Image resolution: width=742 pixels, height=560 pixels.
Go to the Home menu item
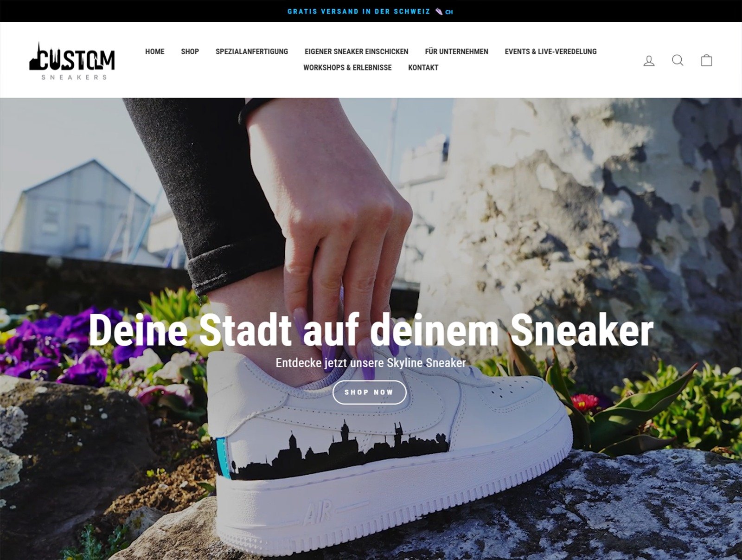tap(155, 51)
